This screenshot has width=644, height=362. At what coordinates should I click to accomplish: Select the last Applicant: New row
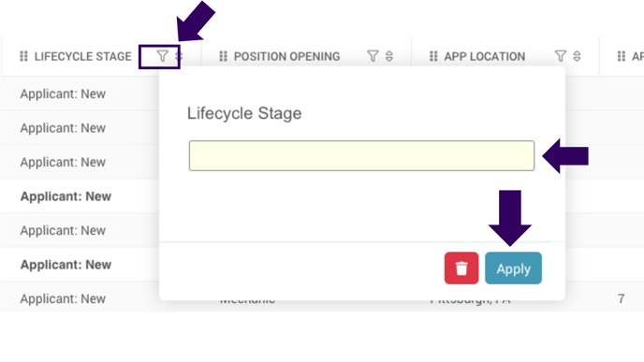point(63,298)
